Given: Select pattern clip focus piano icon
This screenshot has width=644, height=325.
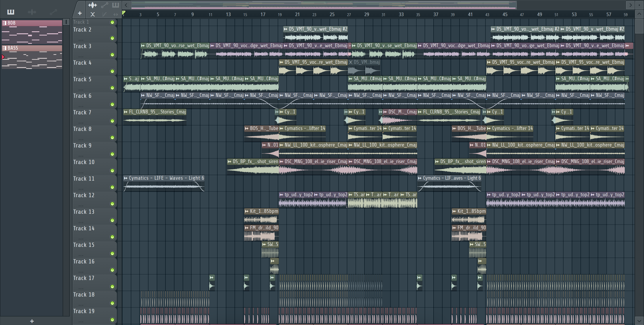Looking at the screenshot, I should 116,5.
